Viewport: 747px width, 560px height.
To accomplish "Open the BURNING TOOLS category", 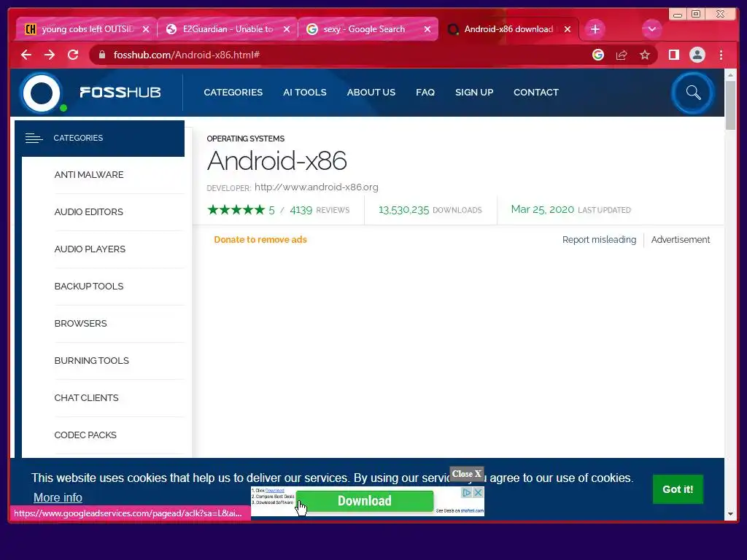I will coord(91,360).
